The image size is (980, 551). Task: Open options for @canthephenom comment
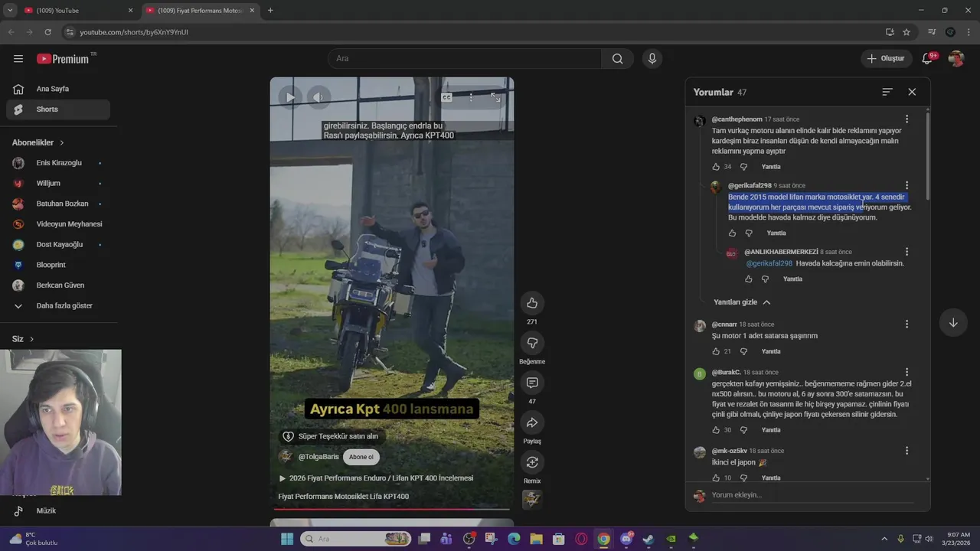(x=906, y=119)
